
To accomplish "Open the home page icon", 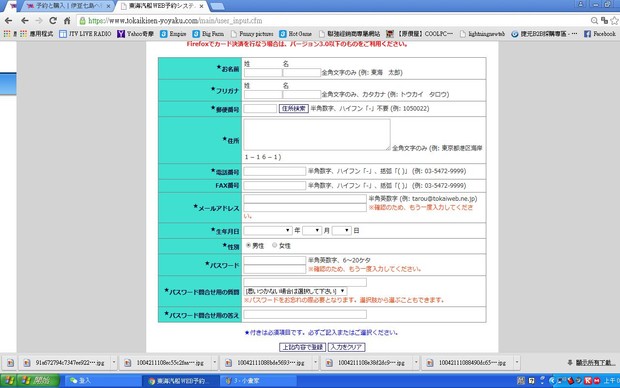I will coord(67,21).
